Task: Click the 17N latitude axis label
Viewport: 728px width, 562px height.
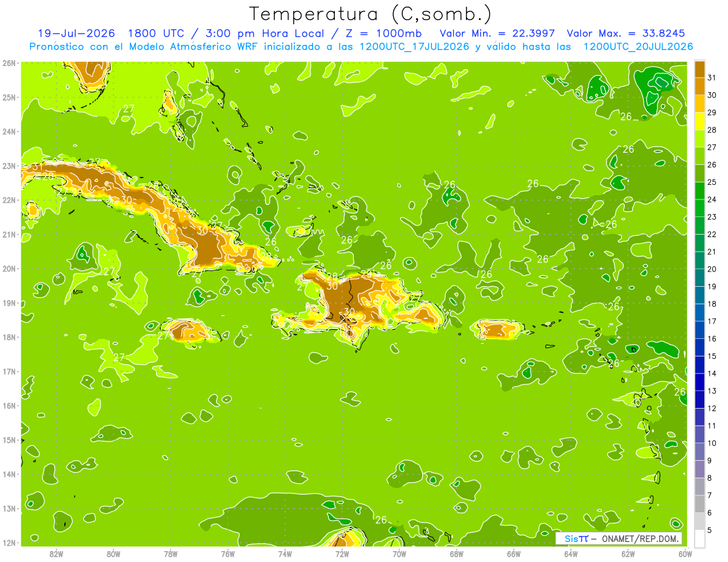Action: [8, 371]
